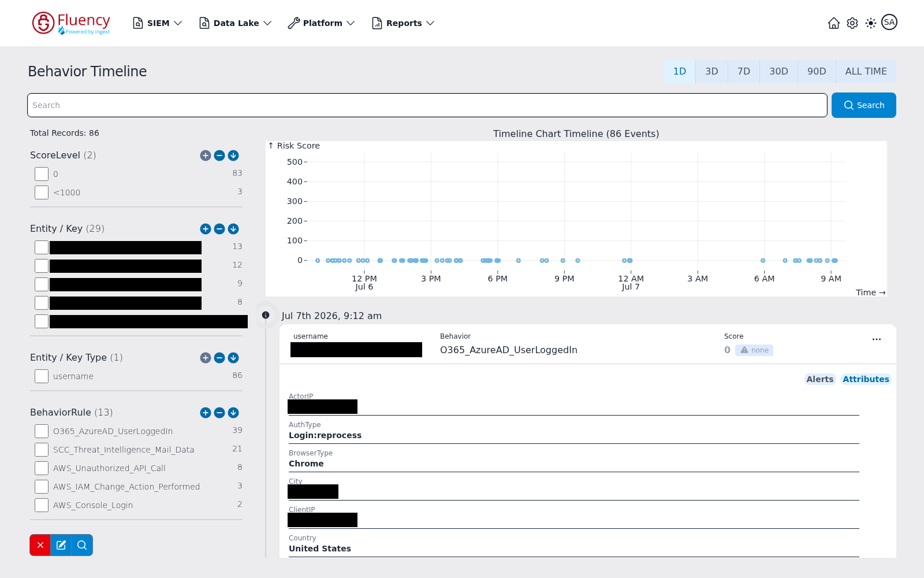Click plus icon next to ScoreLevel
Viewport: 924px width, 578px height.
pyautogui.click(x=206, y=155)
